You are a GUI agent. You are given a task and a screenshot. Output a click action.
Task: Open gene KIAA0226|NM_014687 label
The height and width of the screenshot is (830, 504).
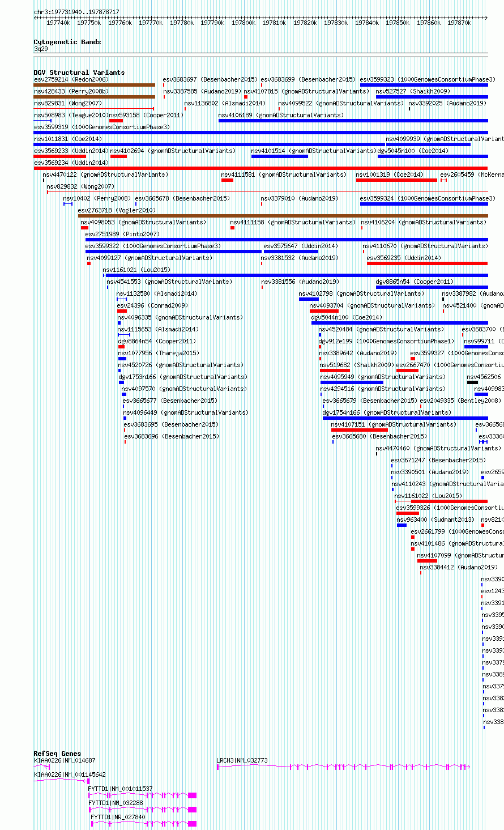[x=65, y=760]
